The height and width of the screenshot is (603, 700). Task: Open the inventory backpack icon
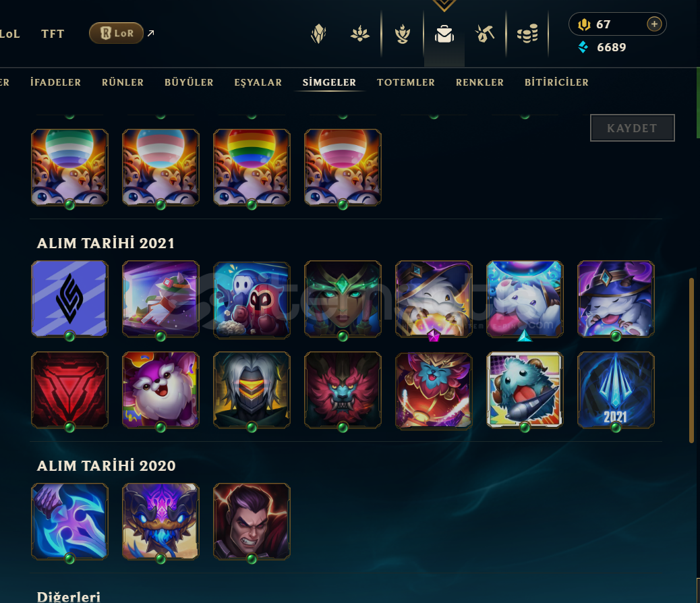pyautogui.click(x=444, y=34)
